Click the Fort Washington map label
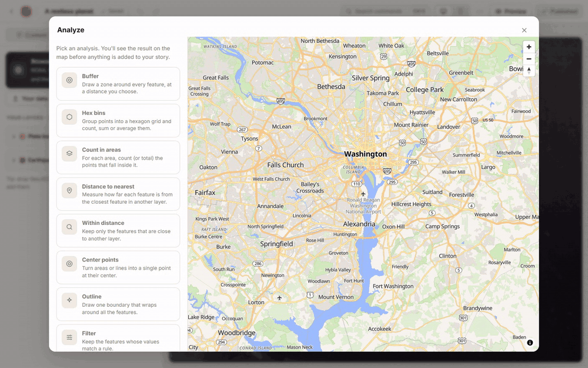Viewport: 588px width, 368px height. 393,286
